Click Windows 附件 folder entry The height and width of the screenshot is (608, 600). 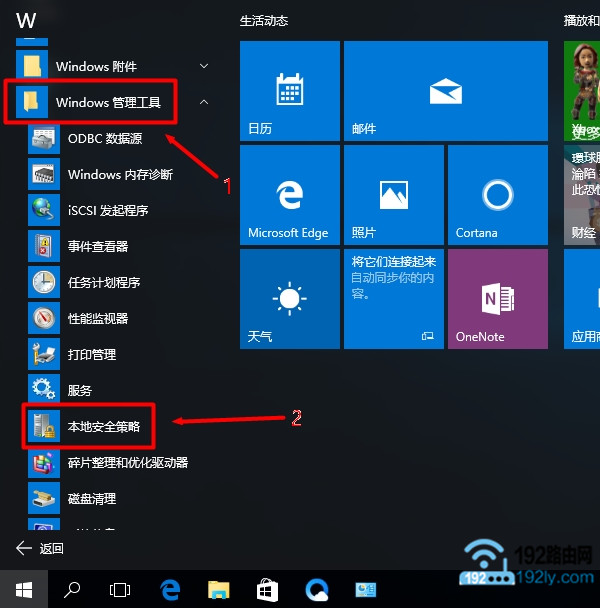click(x=112, y=66)
